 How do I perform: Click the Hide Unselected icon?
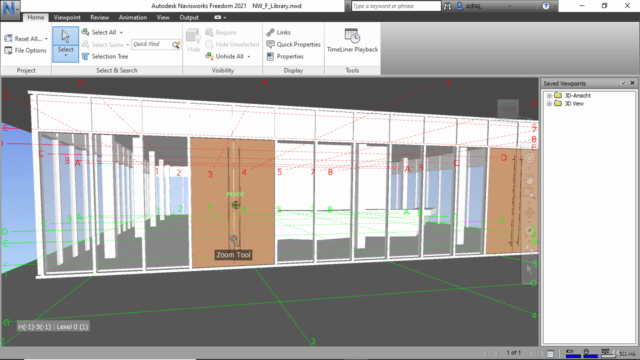(209, 44)
